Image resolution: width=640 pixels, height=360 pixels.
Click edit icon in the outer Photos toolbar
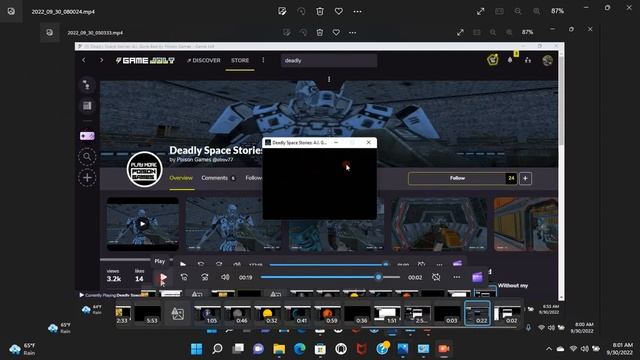pyautogui.click(x=282, y=11)
